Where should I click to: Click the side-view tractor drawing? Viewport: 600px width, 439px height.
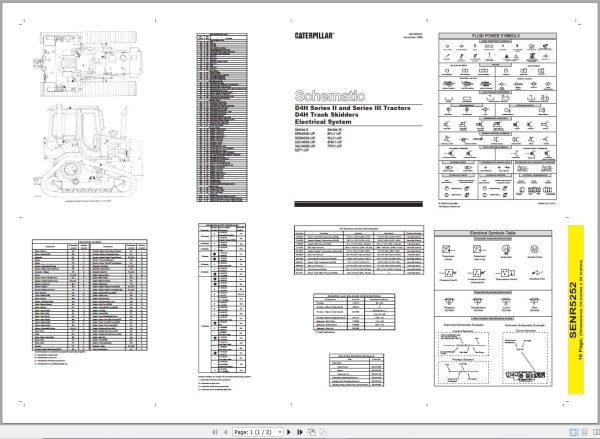87,151
